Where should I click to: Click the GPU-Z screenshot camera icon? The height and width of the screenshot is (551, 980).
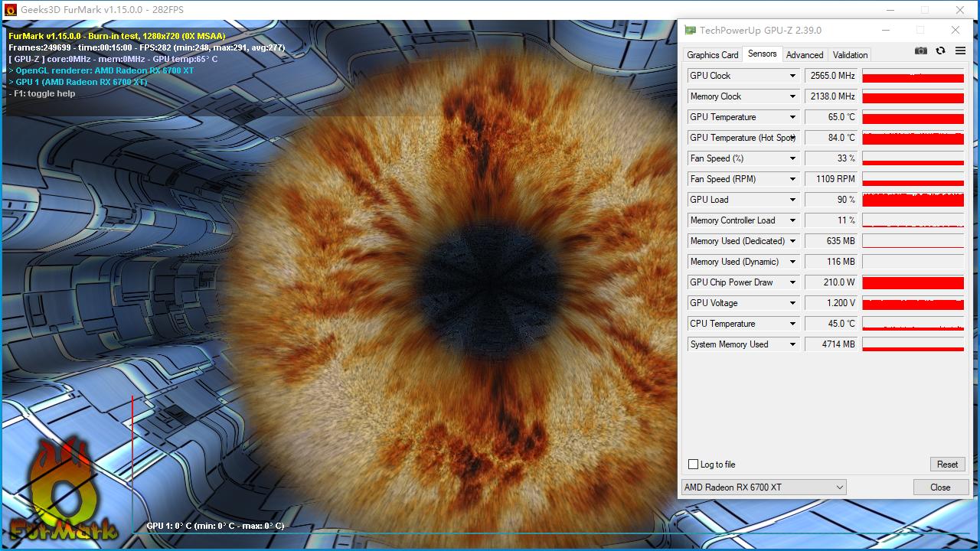921,51
